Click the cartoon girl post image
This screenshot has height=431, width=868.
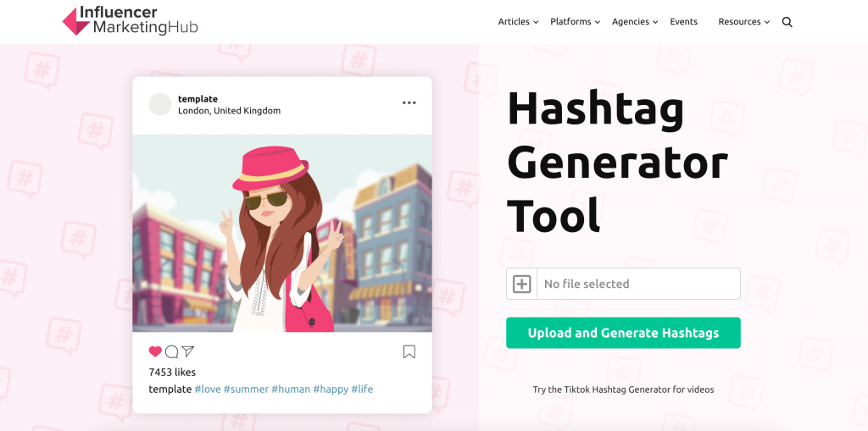[281, 233]
